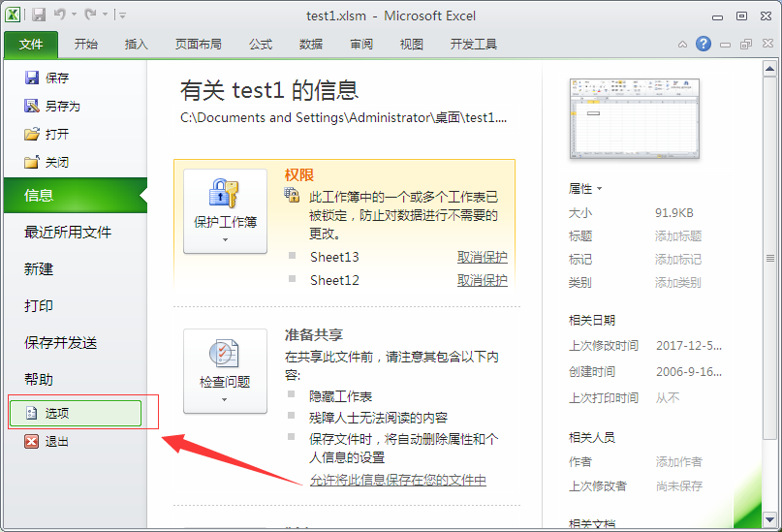The width and height of the screenshot is (782, 532).
Task: Switch to the 视图 ribbon tab
Action: click(x=412, y=45)
